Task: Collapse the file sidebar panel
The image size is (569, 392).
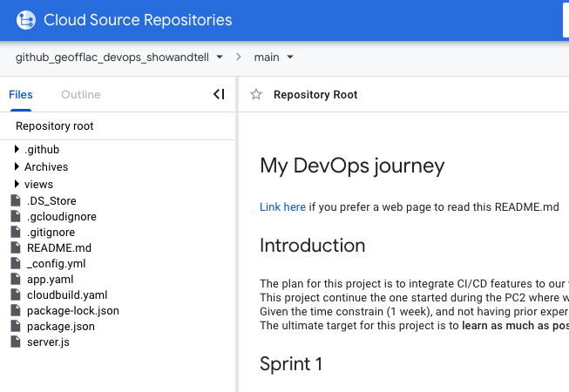Action: [x=219, y=94]
